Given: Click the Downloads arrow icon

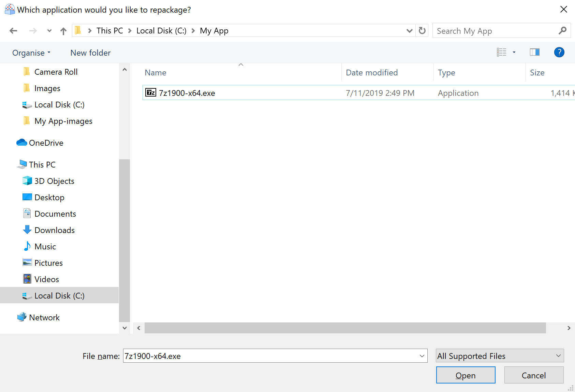Looking at the screenshot, I should coord(27,230).
